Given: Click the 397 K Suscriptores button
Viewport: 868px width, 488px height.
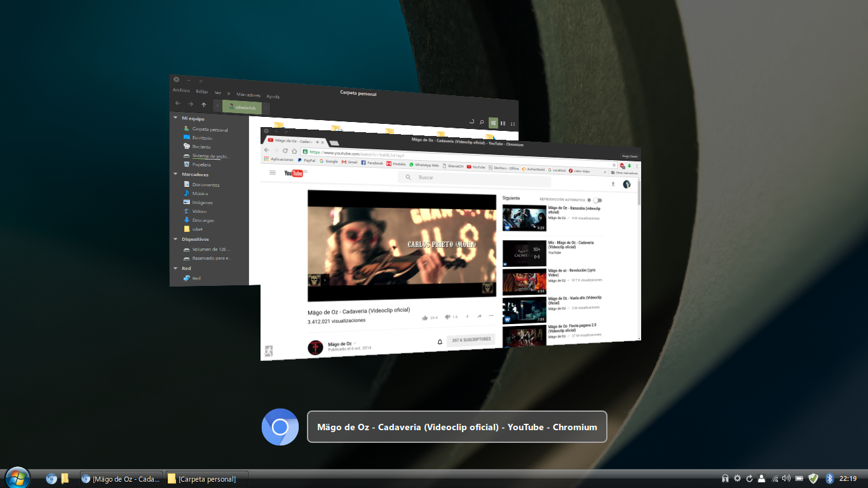Looking at the screenshot, I should [x=471, y=340].
